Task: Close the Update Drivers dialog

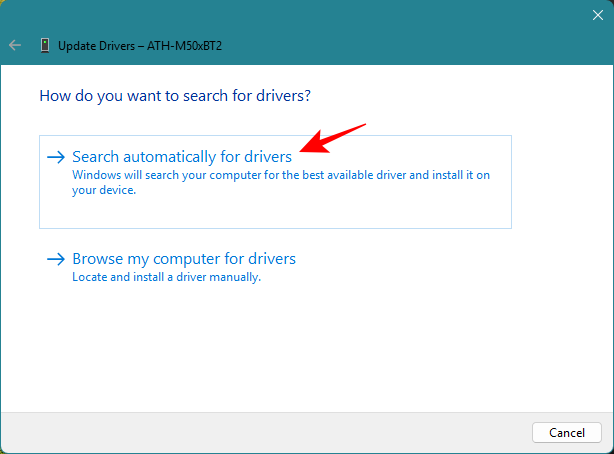Action: pyautogui.click(x=598, y=15)
